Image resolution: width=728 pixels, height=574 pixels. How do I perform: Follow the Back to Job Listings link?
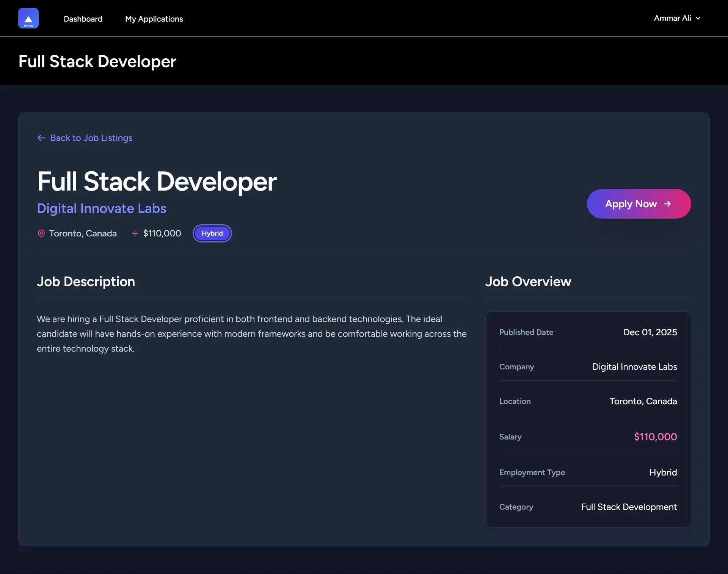[x=91, y=138]
